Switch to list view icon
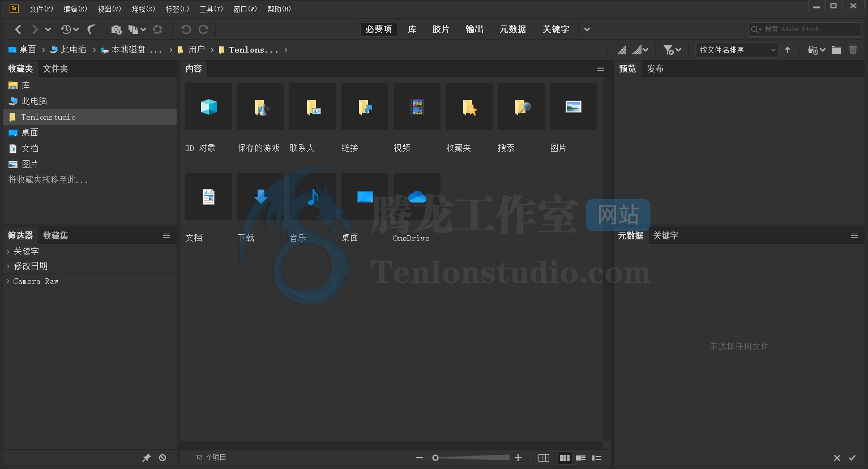This screenshot has height=469, width=868. 597,458
